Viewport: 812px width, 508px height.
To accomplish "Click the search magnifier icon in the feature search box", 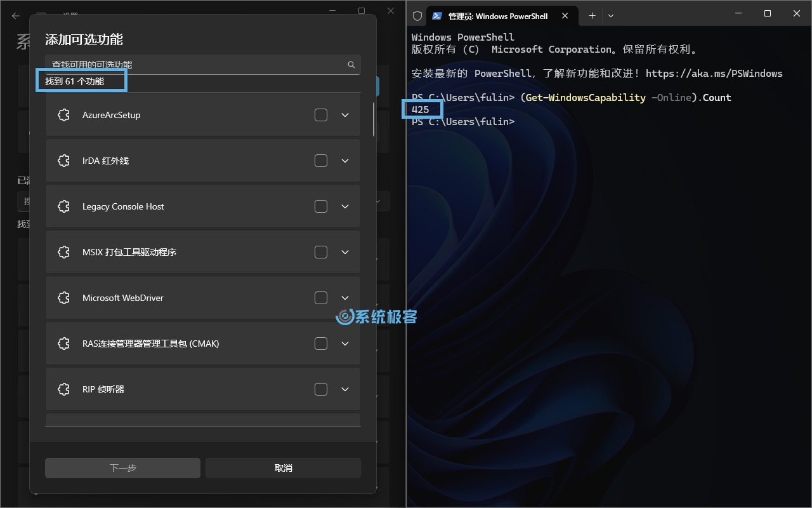I will [x=351, y=65].
